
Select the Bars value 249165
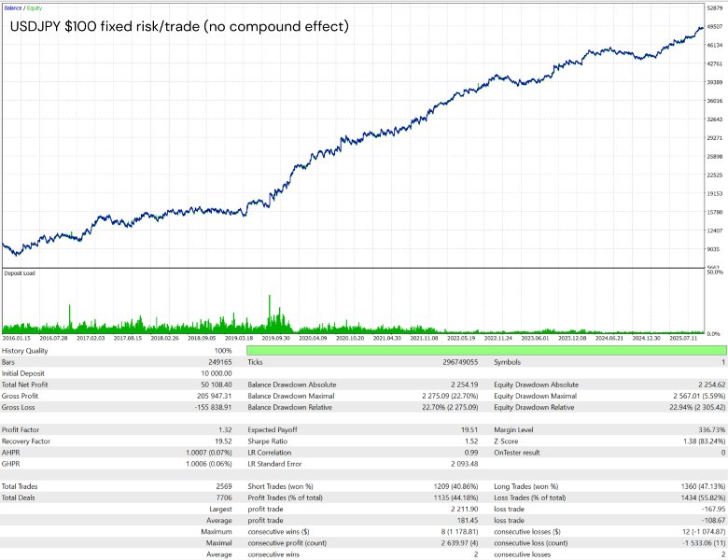click(220, 362)
